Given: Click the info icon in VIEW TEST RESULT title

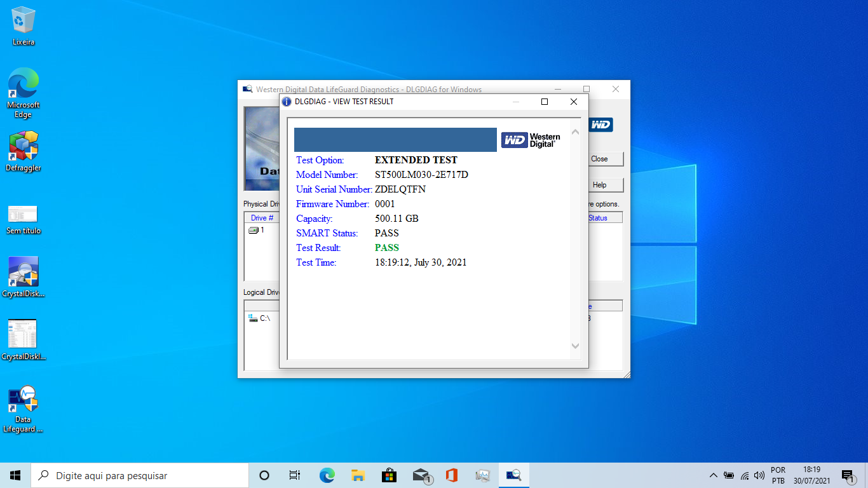Looking at the screenshot, I should point(287,102).
